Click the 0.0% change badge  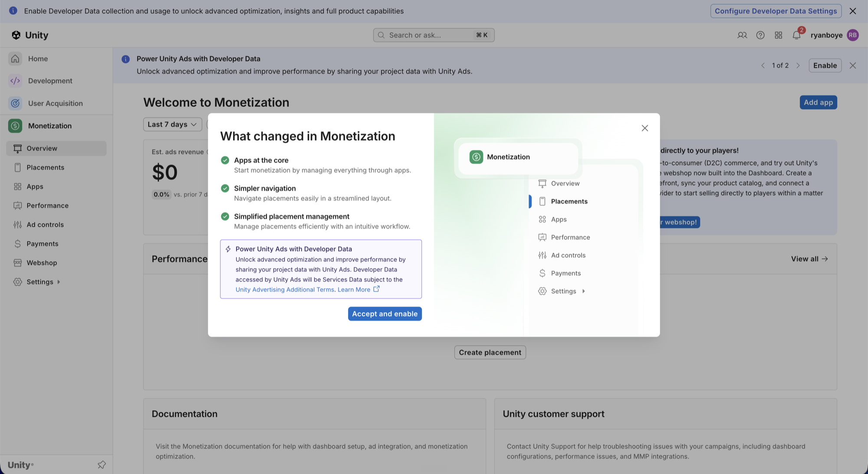(161, 194)
